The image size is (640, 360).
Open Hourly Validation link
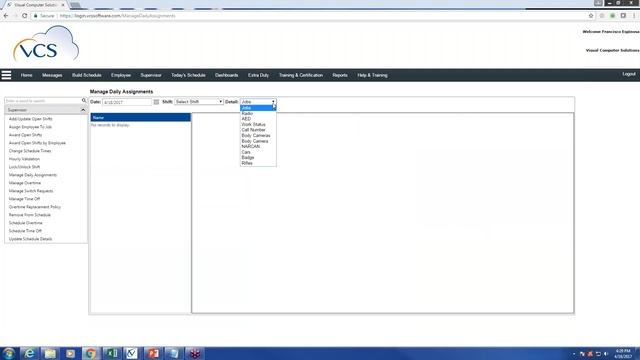(24, 159)
